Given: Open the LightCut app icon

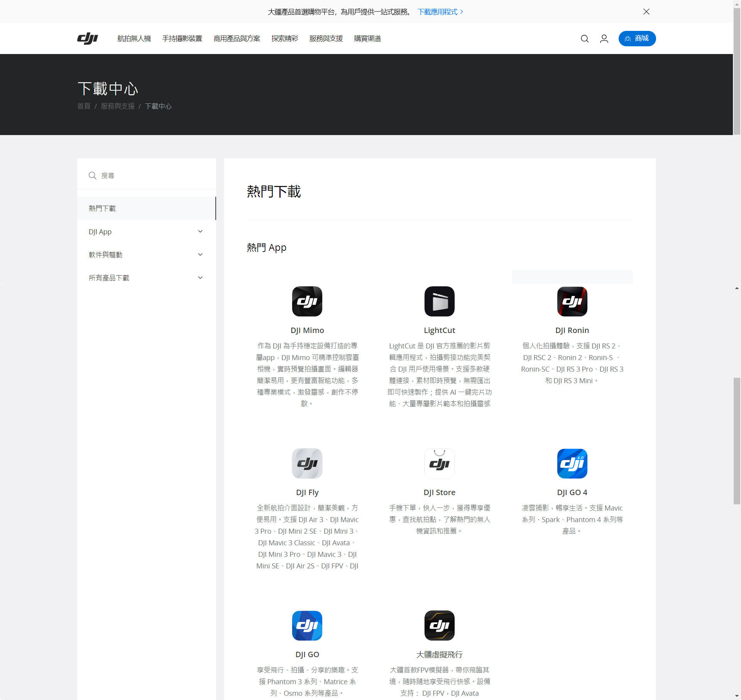Looking at the screenshot, I should pyautogui.click(x=439, y=301).
